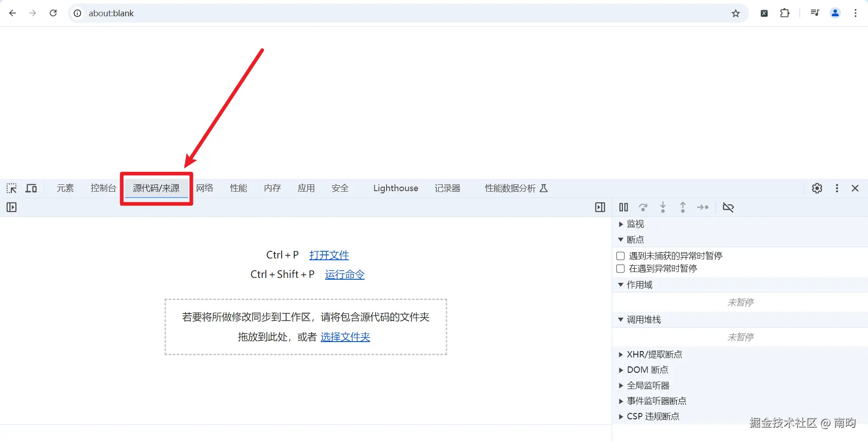Expand the XHR/提取断点 section
868x441 pixels.
pos(620,354)
